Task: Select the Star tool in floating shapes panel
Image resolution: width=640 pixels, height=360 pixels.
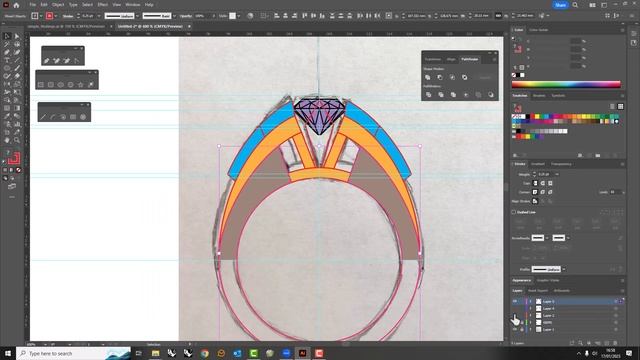Action: [80, 84]
